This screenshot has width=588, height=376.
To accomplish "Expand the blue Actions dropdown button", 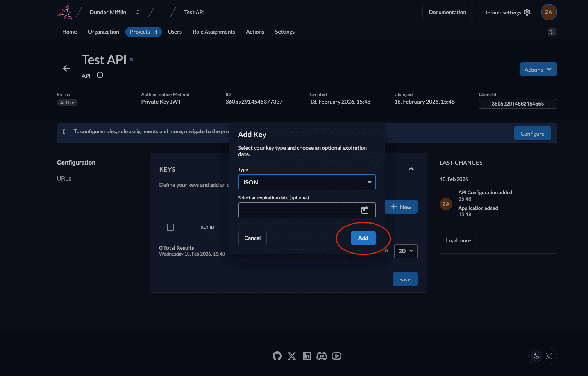I will [538, 70].
